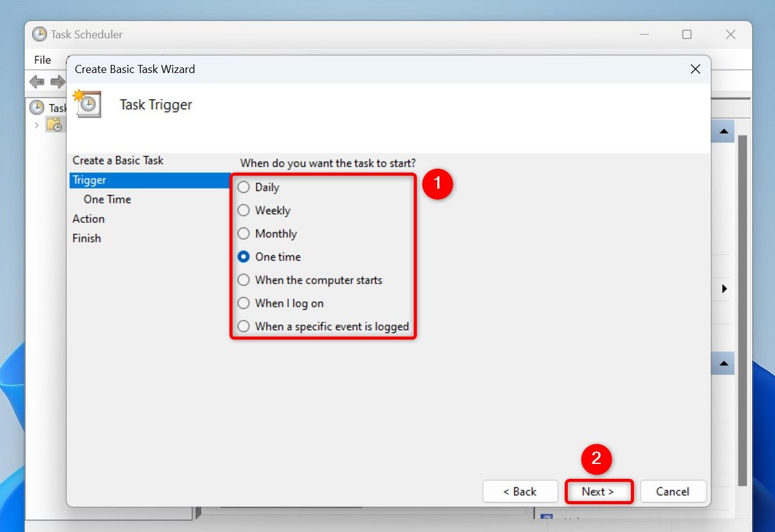Viewport: 775px width, 532px height.
Task: Click the Task Scheduler vertical scrollbar
Action: 743,309
